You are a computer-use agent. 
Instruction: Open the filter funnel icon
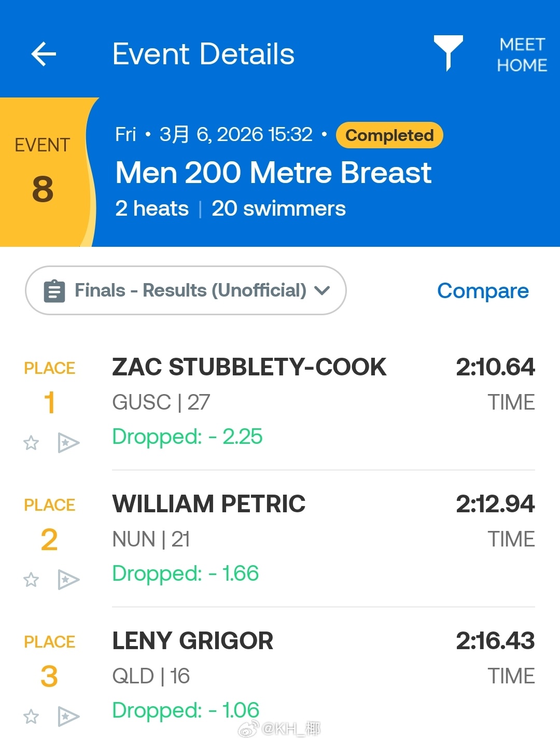[448, 52]
